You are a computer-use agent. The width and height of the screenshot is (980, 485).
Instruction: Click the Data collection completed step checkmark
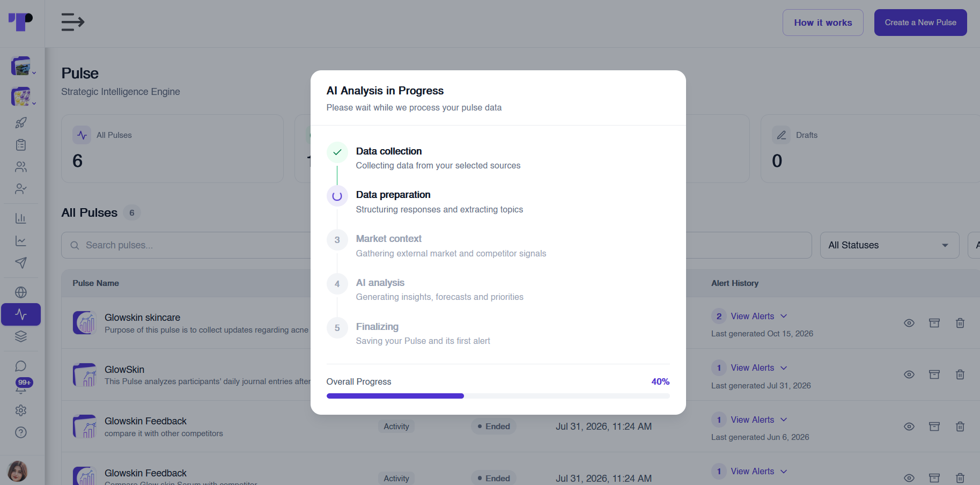337,152
